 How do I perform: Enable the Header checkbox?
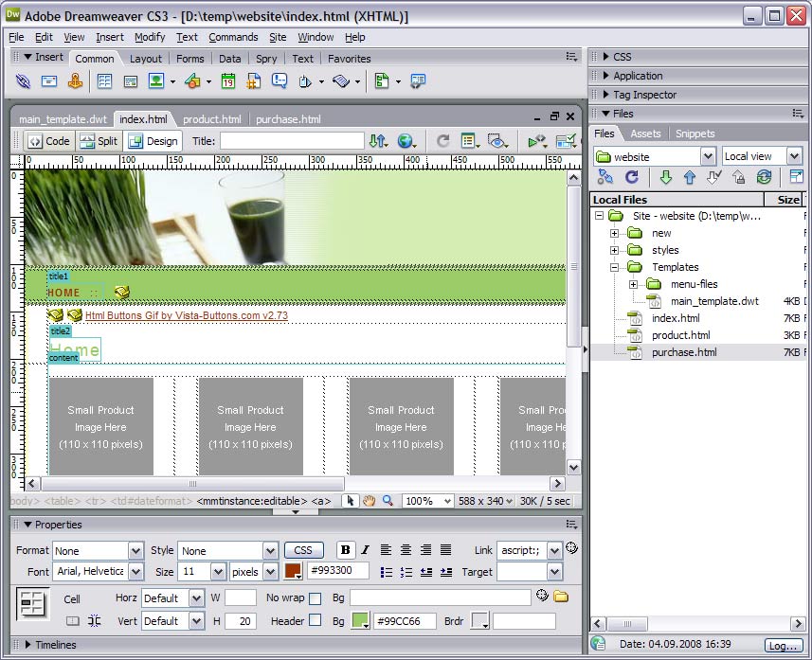tap(315, 620)
